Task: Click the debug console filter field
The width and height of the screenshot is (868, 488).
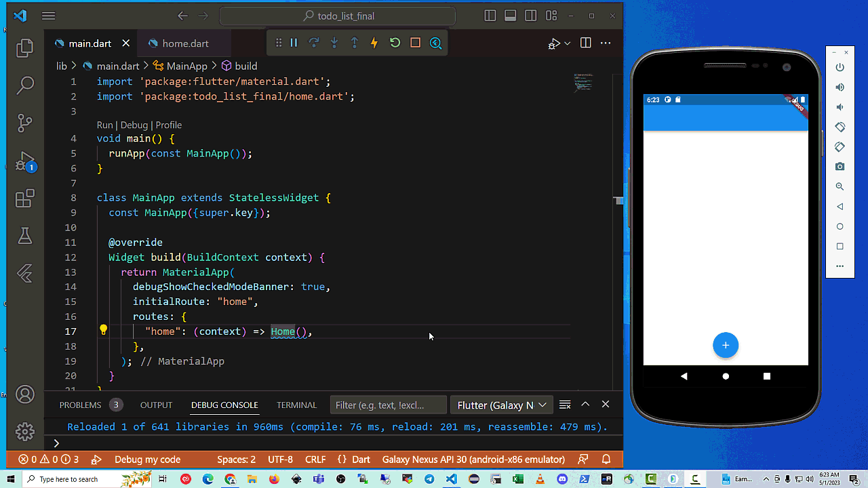Action: 389,405
